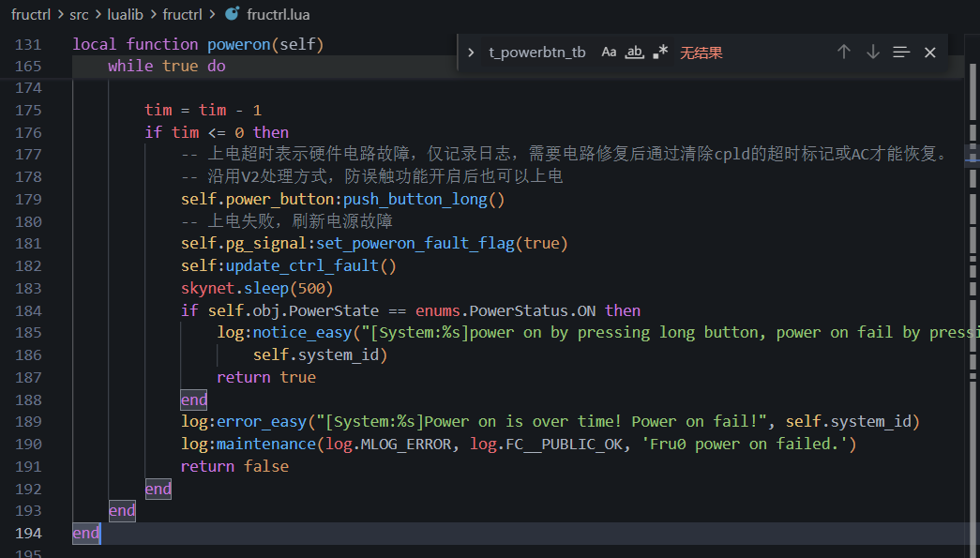Click 'push_button_long' method call

coord(415,200)
